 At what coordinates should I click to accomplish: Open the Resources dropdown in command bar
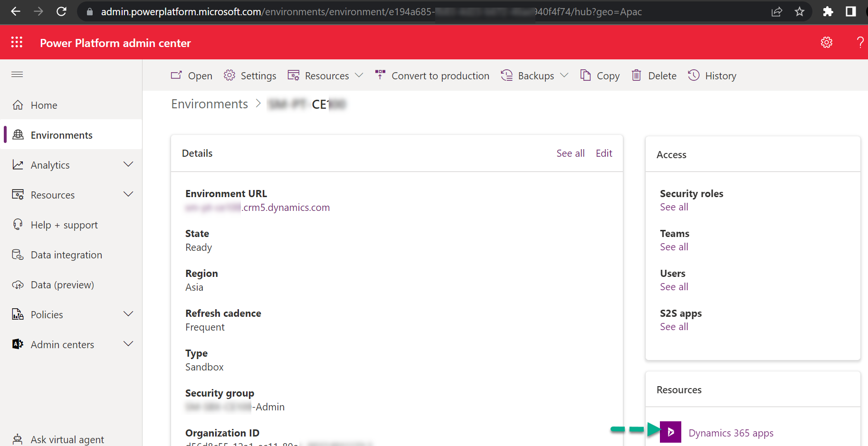[x=325, y=76]
